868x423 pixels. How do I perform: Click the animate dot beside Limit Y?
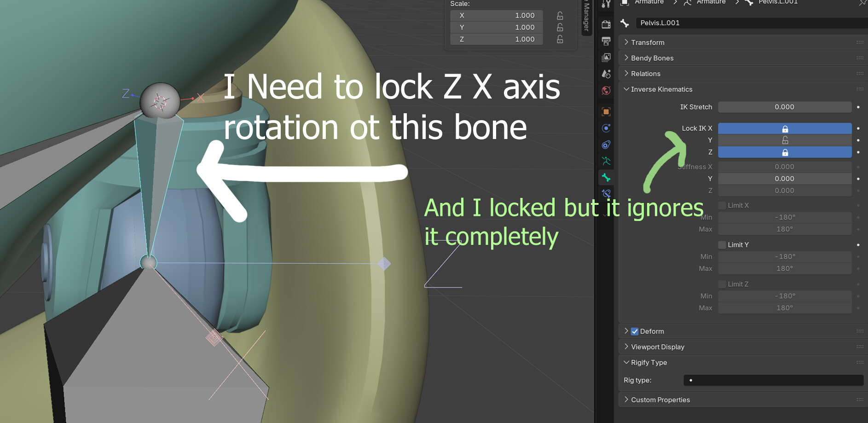[x=858, y=245]
